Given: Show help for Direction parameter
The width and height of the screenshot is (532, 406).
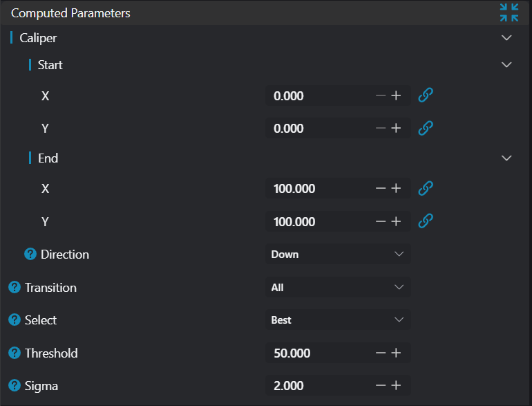Looking at the screenshot, I should [30, 254].
